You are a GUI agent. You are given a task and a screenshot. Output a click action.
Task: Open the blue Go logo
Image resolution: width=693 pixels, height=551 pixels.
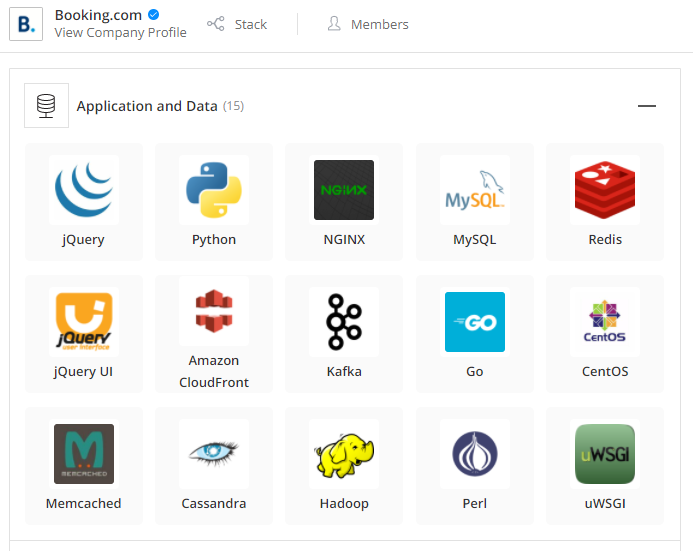475,322
